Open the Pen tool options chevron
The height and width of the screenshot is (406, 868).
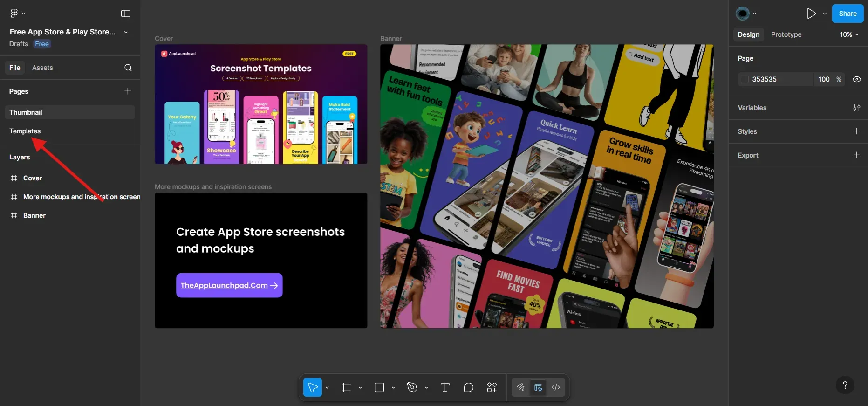[x=426, y=387]
